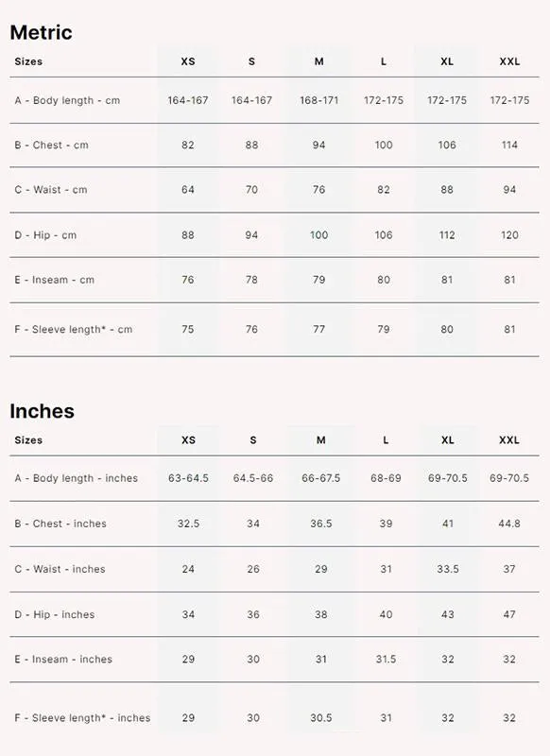Image resolution: width=550 pixels, height=756 pixels.
Task: Click the XL column header in Inches table
Action: 448,440
